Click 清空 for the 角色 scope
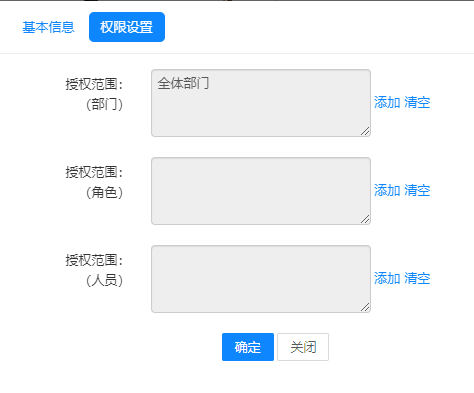474x393 pixels. pyautogui.click(x=417, y=190)
